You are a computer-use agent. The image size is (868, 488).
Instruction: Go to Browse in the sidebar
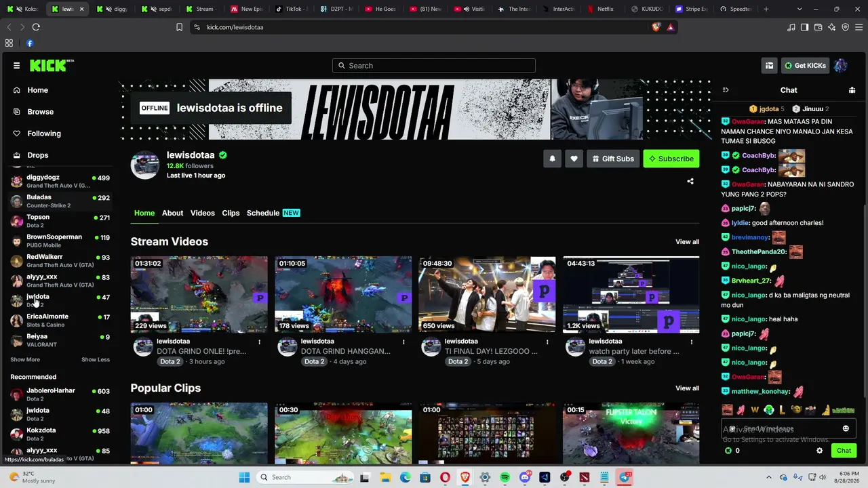(40, 112)
